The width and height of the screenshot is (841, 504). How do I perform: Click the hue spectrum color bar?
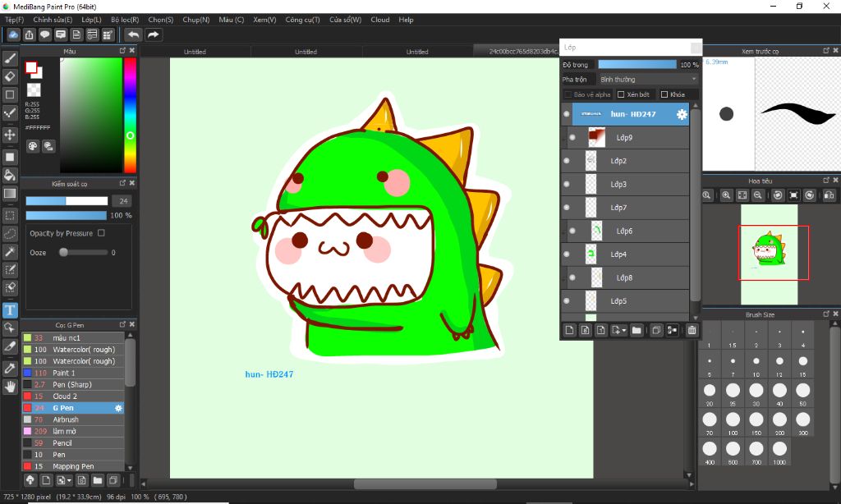tap(130, 115)
